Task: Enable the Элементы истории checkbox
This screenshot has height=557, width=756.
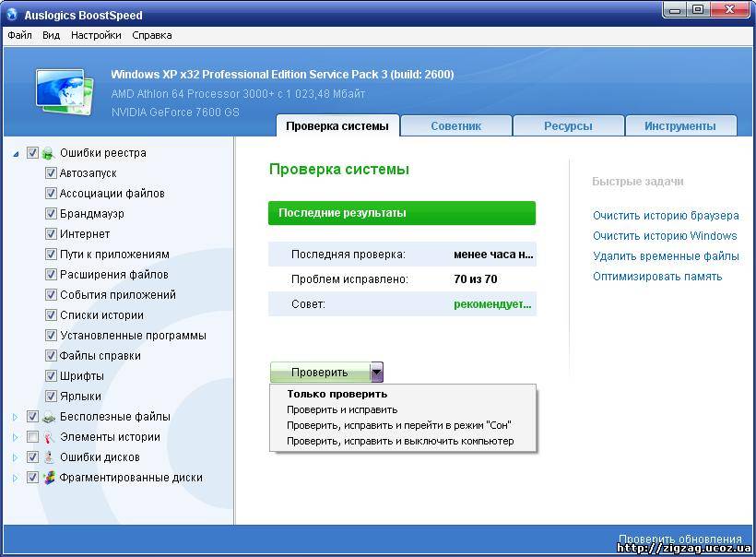Action: (x=32, y=437)
